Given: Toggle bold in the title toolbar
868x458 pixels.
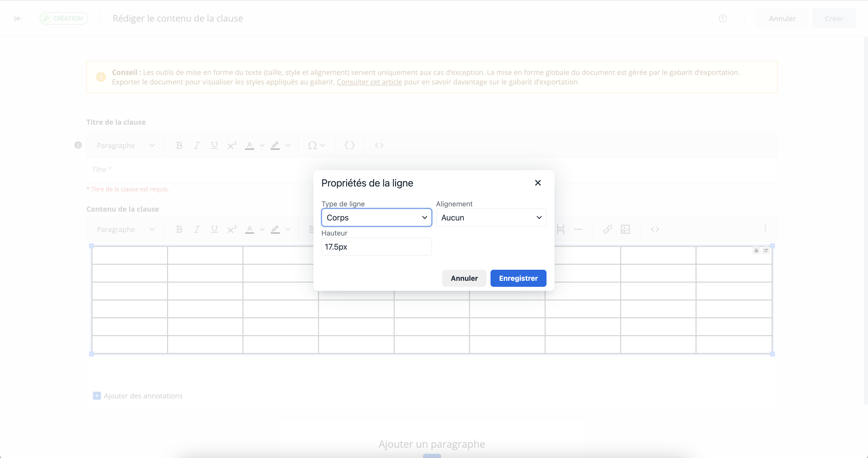Looking at the screenshot, I should (179, 145).
